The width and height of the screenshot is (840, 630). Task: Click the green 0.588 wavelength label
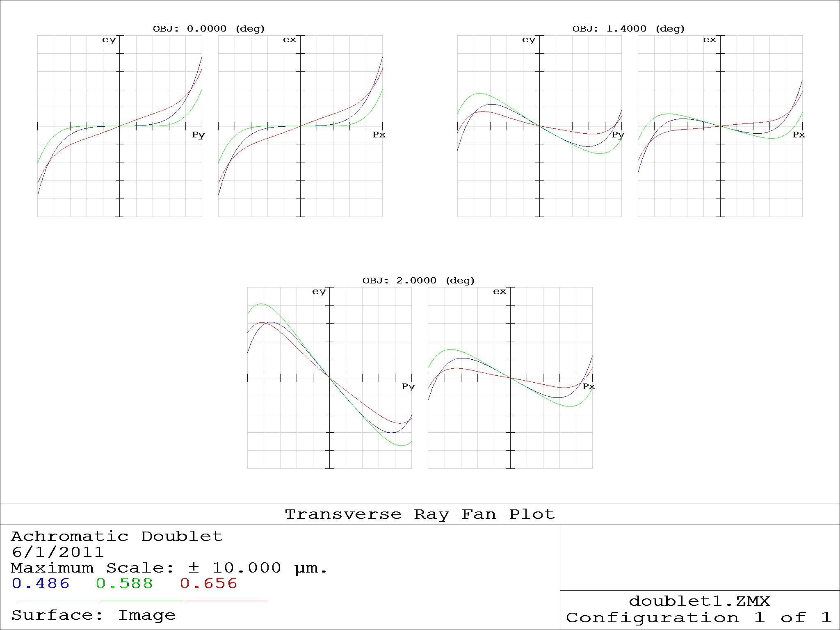[x=124, y=583]
